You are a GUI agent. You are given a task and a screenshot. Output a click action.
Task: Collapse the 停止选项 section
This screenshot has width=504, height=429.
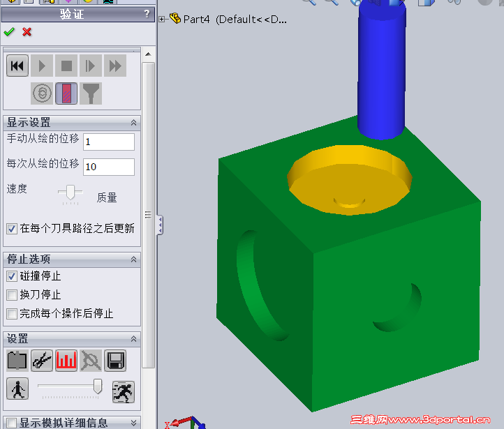click(x=134, y=259)
